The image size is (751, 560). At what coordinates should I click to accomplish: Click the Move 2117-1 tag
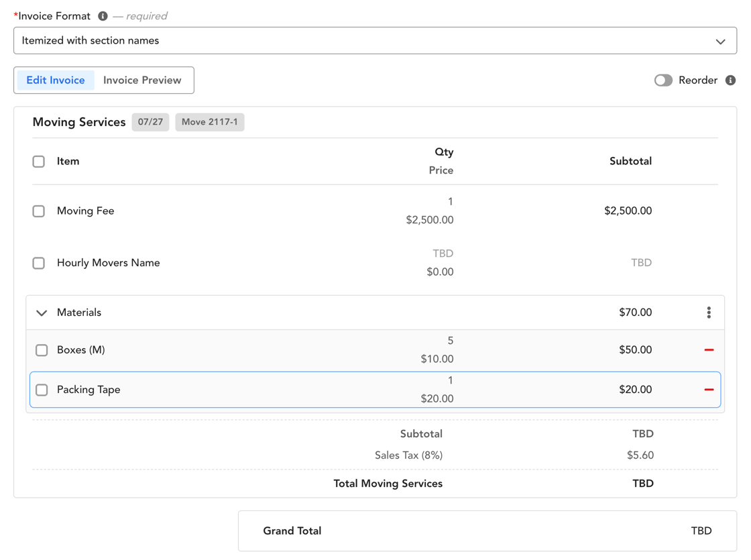click(x=210, y=122)
